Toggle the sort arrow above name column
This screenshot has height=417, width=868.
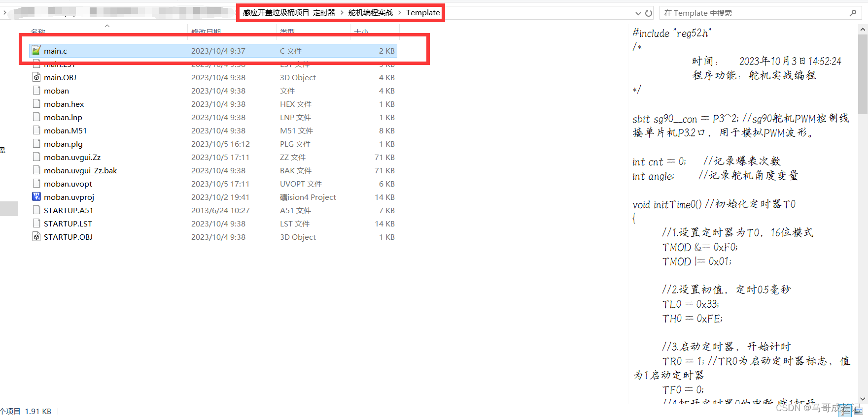point(107,26)
